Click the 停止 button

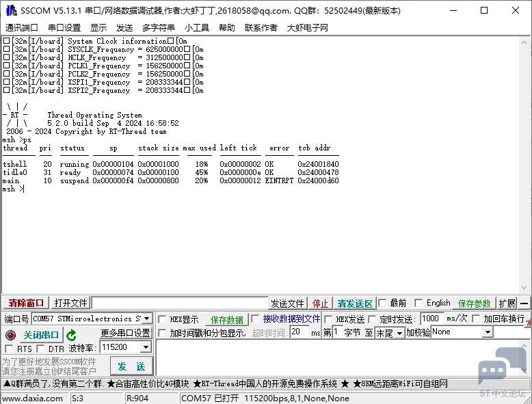pyautogui.click(x=320, y=304)
